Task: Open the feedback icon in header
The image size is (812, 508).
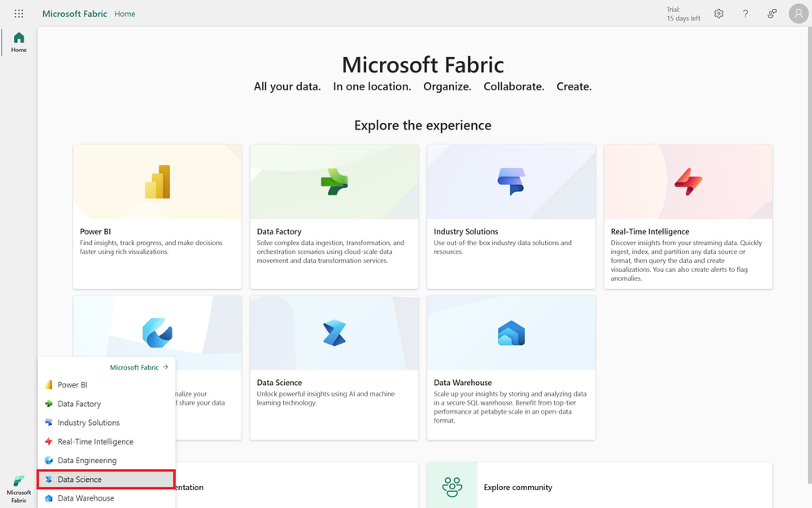Action: [x=772, y=14]
